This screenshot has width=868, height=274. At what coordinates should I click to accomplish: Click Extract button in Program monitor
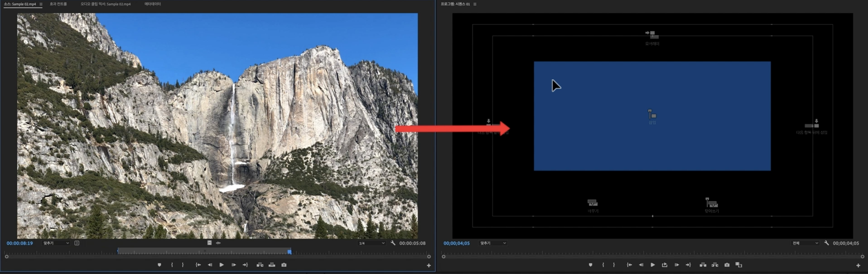click(715, 265)
